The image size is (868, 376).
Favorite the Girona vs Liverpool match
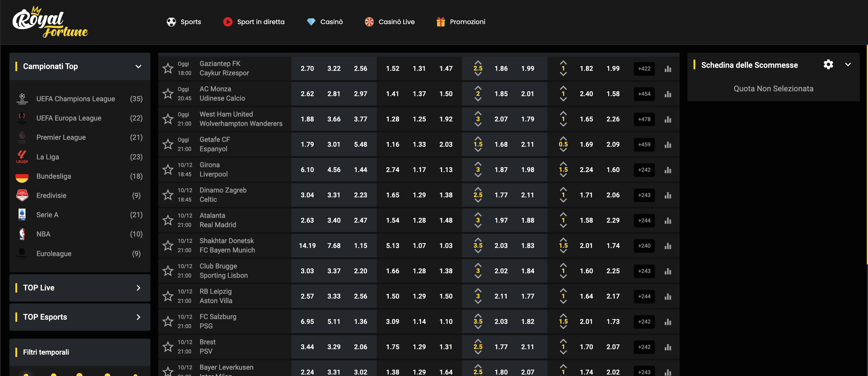click(x=168, y=169)
